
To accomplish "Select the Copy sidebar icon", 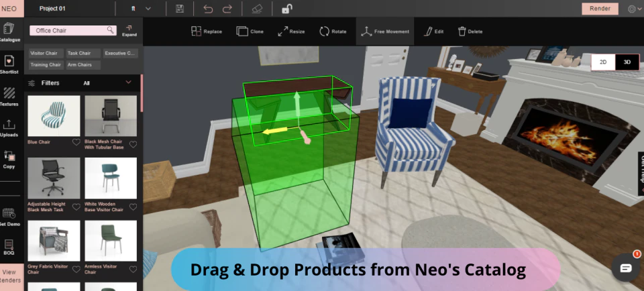I will 9,156.
